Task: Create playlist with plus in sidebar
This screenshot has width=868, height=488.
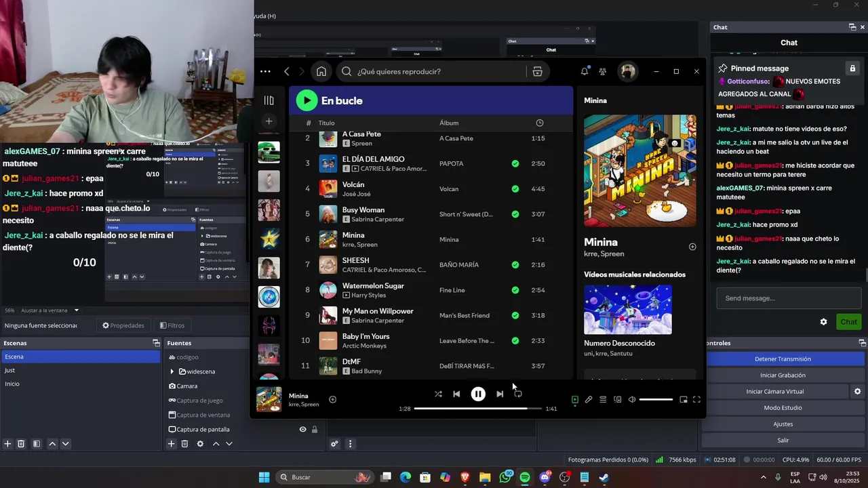Action: tap(269, 121)
